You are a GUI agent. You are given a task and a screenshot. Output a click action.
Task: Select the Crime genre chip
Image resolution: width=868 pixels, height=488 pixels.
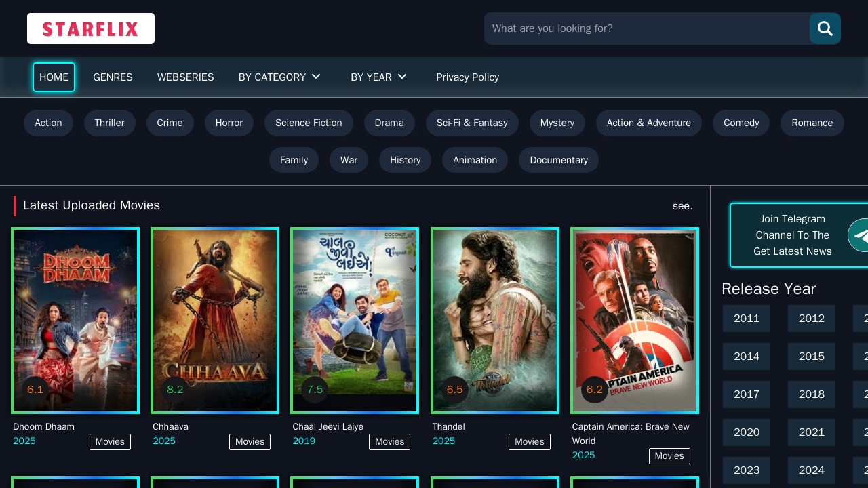click(170, 123)
